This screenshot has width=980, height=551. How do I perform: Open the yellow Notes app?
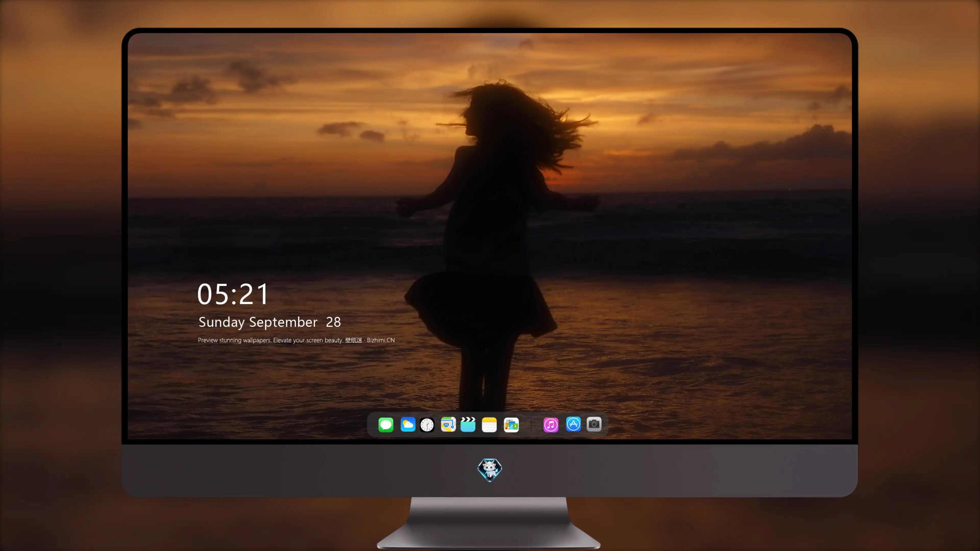[489, 425]
